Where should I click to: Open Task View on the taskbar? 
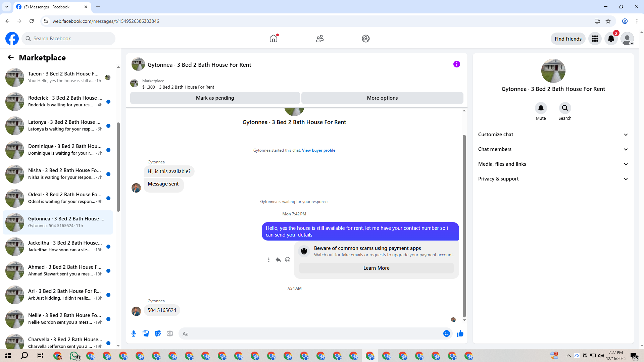[40, 356]
